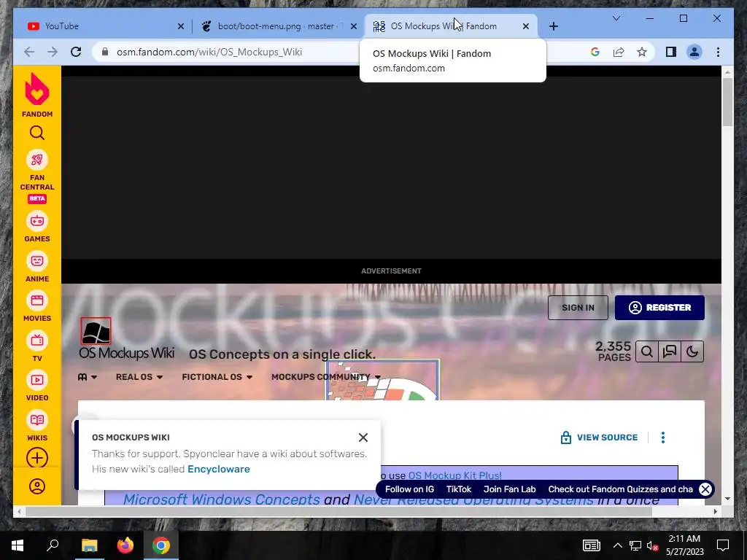Open File Explorer from taskbar
Screen dimensions: 747x560
click(89, 545)
